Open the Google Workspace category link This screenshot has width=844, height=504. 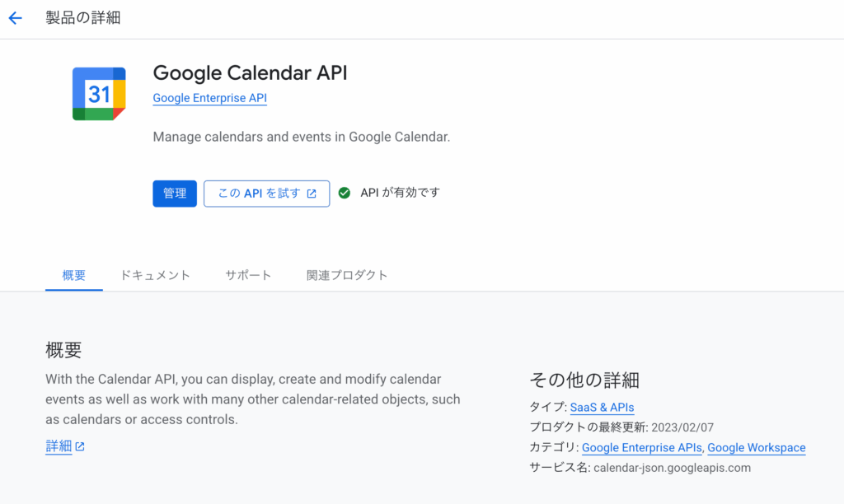(x=757, y=447)
